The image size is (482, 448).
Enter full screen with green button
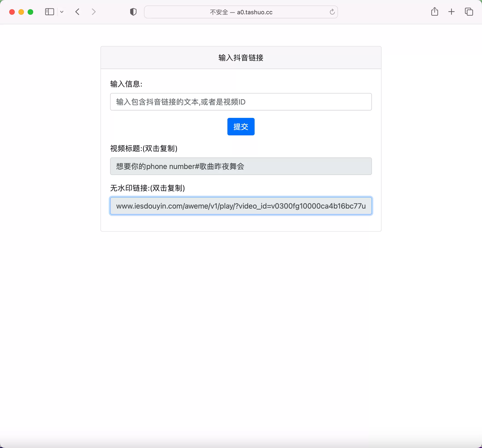[30, 12]
